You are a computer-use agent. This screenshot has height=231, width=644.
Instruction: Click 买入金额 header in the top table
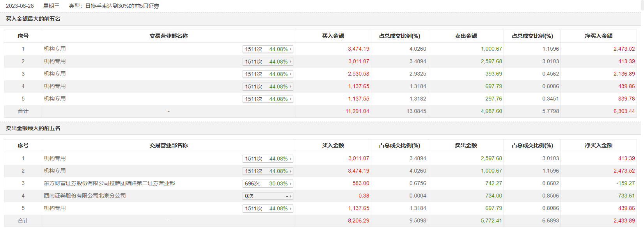[333, 36]
